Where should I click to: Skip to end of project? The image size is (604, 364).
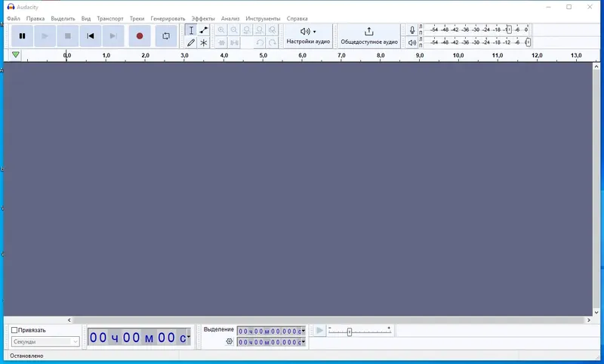click(113, 35)
